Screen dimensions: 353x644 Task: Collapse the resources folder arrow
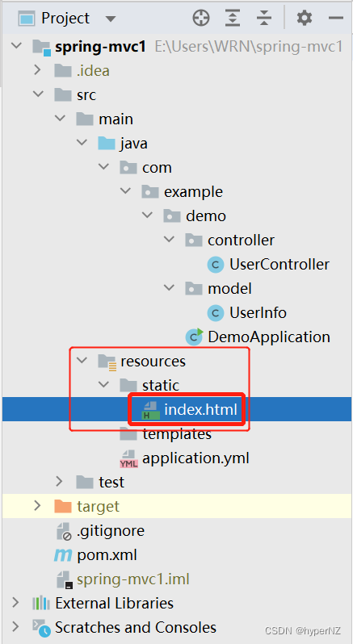pyautogui.click(x=82, y=361)
